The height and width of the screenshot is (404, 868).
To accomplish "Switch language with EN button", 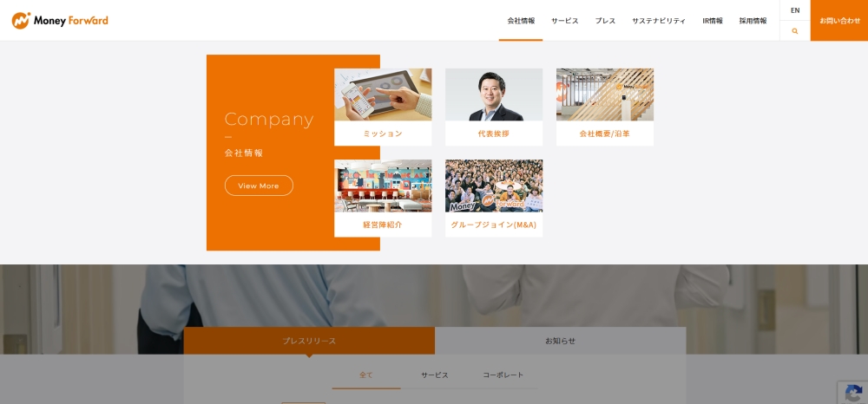I will (x=794, y=10).
